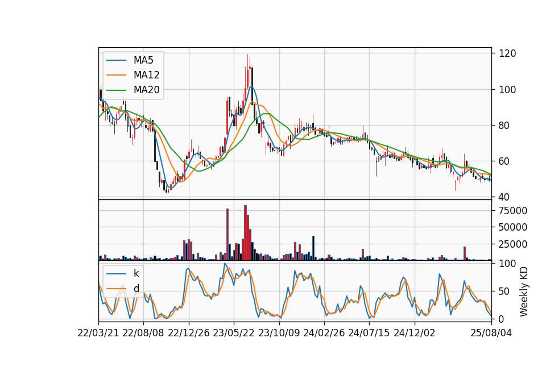Click the green MA20 legend line sample
This screenshot has width=546, height=392.
point(116,90)
